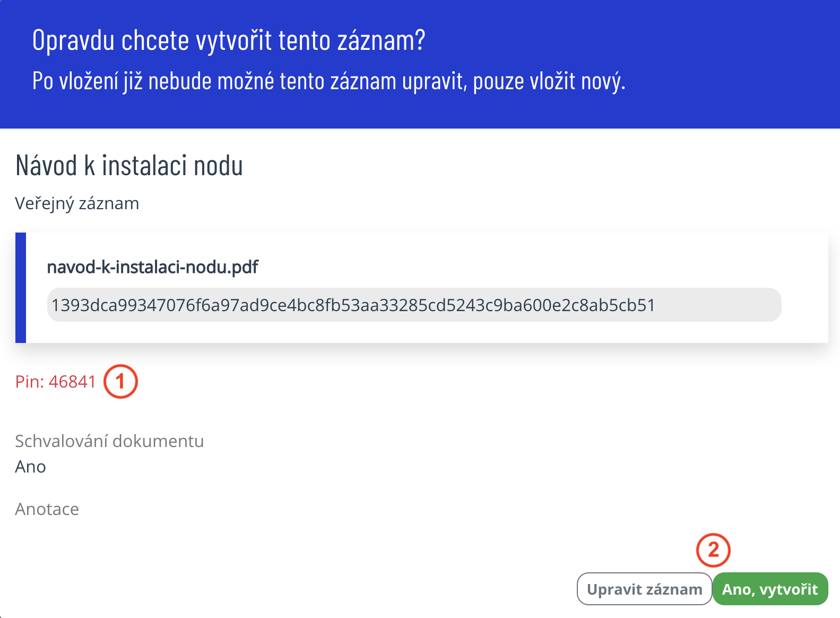Click the blue vertical stripe on the file card

pyautogui.click(x=21, y=287)
